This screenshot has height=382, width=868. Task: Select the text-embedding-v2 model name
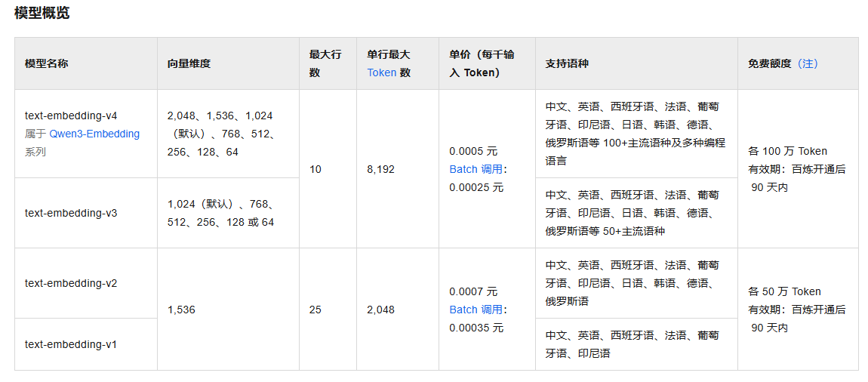pyautogui.click(x=71, y=283)
